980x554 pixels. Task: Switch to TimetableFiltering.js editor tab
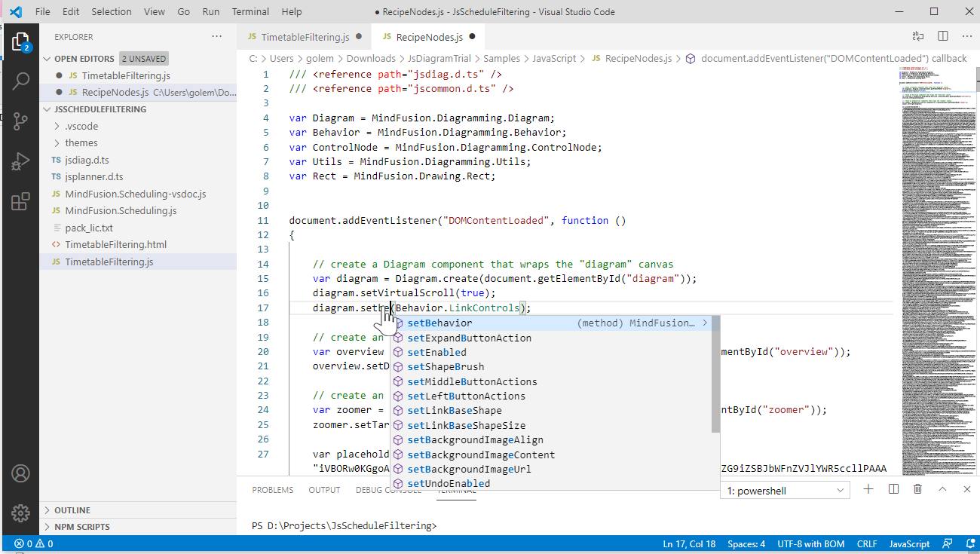coord(305,37)
